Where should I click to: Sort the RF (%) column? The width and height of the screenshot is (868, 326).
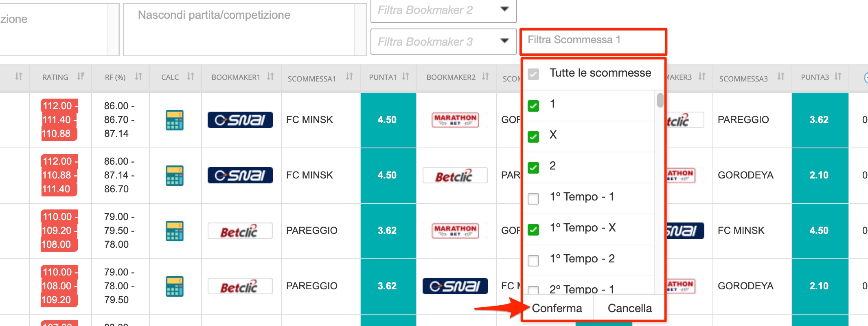(138, 76)
